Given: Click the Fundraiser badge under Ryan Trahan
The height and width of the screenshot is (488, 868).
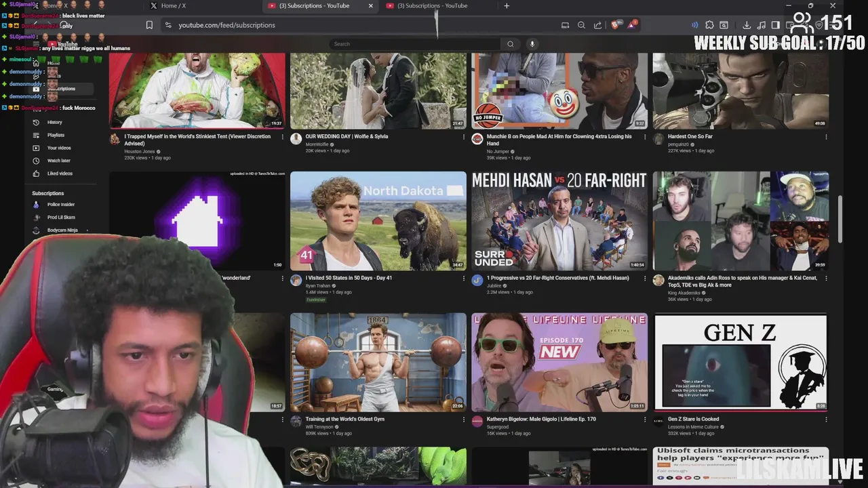Looking at the screenshot, I should (x=316, y=300).
